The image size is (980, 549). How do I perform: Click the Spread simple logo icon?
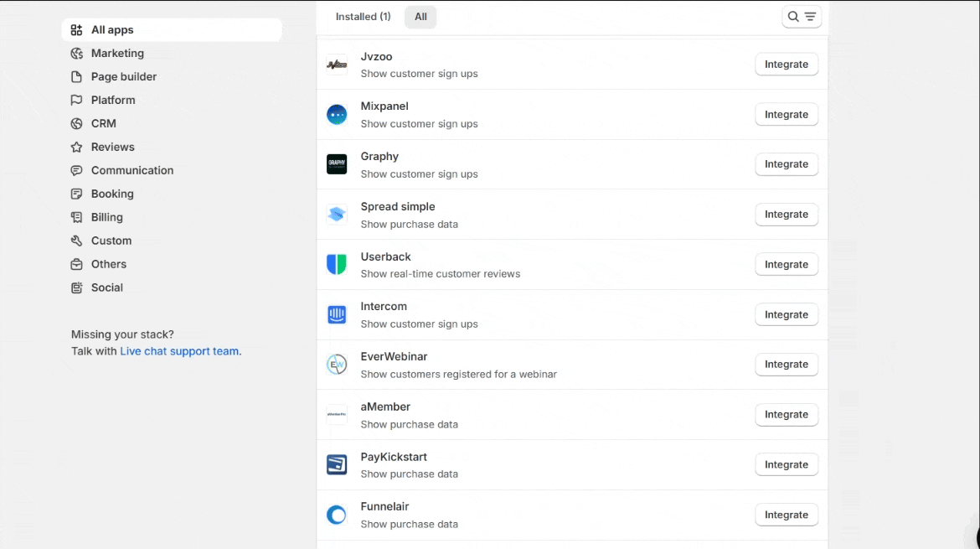point(337,215)
